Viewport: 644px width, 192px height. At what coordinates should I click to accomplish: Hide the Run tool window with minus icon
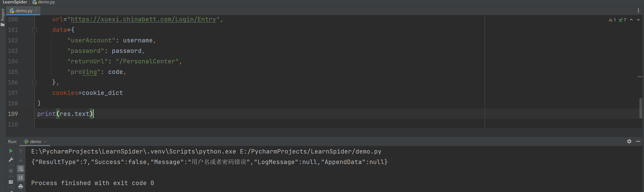[638, 141]
